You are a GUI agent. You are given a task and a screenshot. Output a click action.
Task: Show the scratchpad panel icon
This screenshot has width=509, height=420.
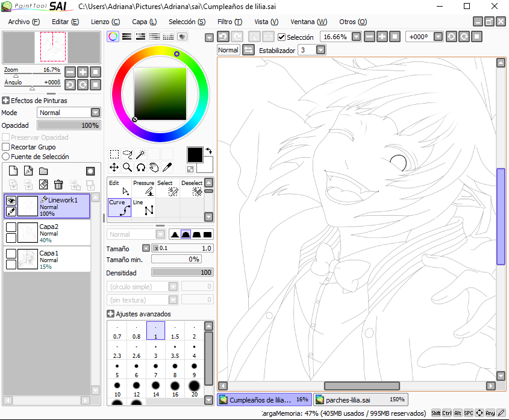pyautogui.click(x=182, y=36)
